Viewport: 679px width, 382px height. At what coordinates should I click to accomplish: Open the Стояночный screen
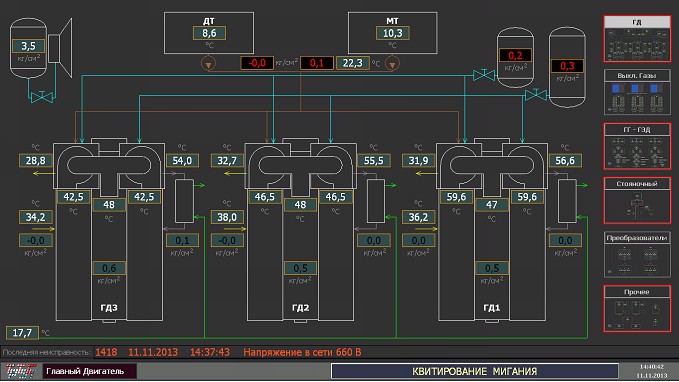[637, 201]
